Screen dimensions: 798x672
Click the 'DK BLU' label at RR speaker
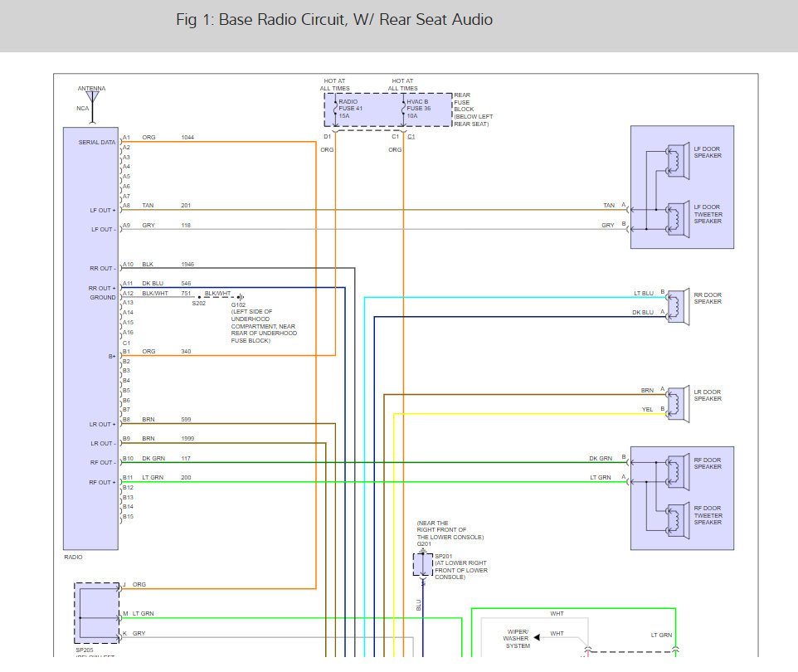[643, 312]
